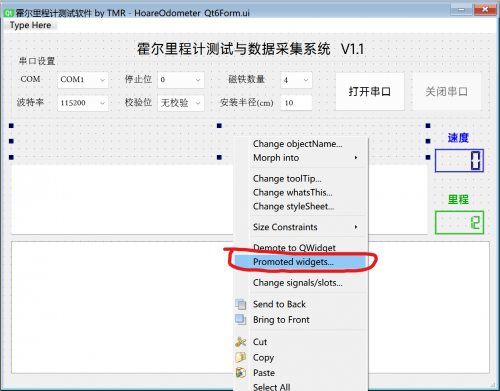This screenshot has height=391, width=500.
Task: Click the 安装半径(cm) input field
Action: coord(296,103)
